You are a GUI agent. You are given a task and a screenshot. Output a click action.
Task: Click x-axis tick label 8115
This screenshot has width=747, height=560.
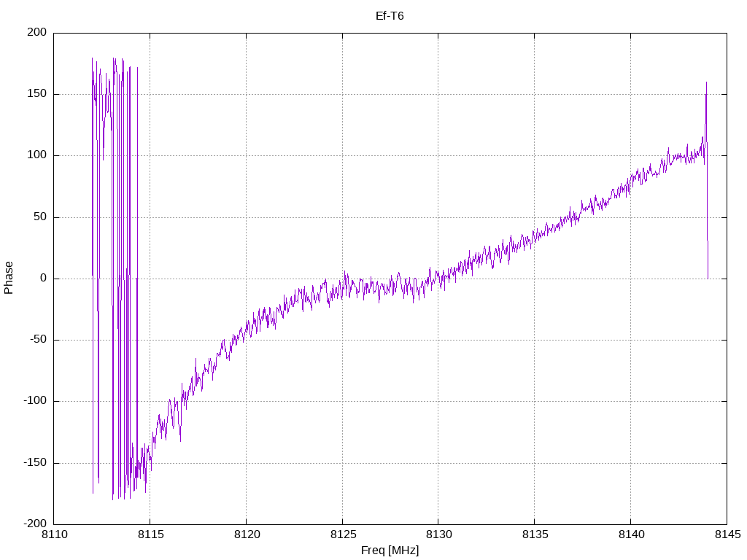150,534
